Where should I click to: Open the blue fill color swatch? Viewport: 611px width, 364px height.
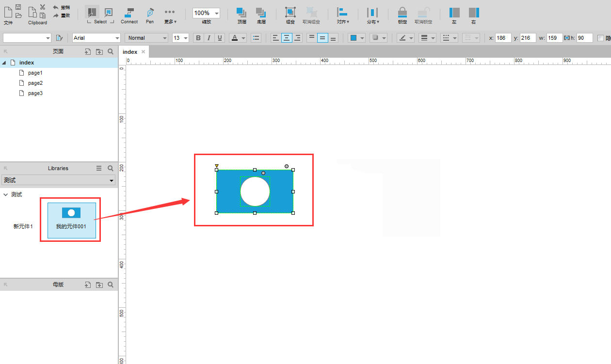(x=354, y=38)
